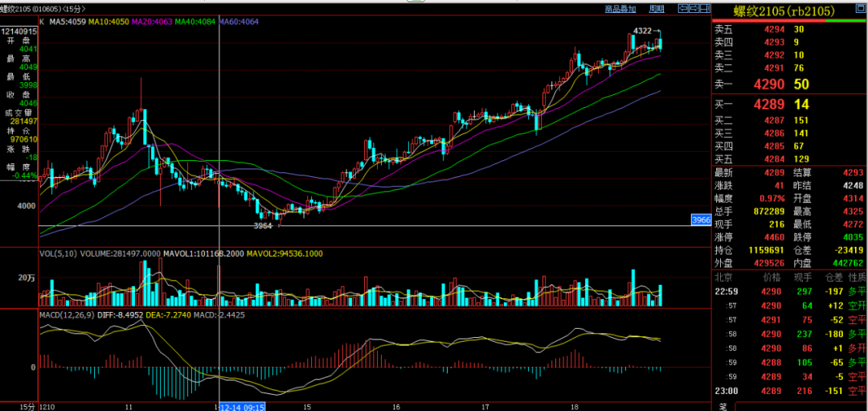Click the 12-14 09:15 crosshair time marker
This screenshot has height=411, width=868.
click(x=243, y=406)
